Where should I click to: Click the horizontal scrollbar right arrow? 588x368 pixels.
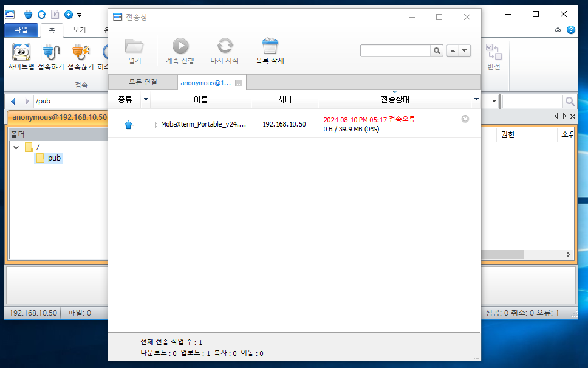[568, 255]
